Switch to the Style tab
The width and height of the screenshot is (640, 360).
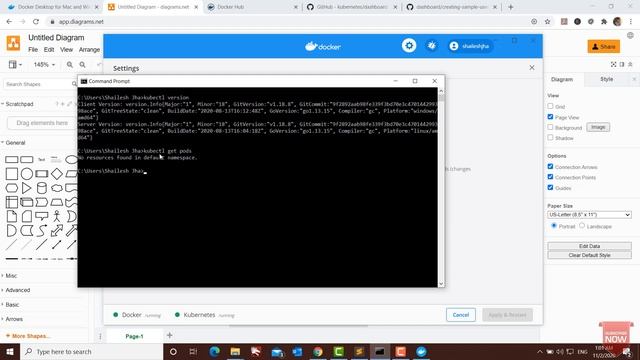click(x=606, y=79)
